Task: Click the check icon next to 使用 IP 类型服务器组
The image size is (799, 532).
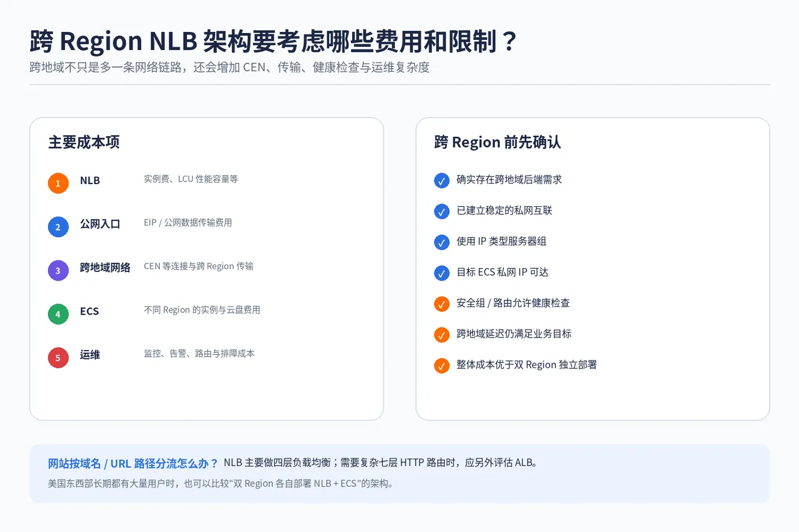Action: tap(442, 242)
